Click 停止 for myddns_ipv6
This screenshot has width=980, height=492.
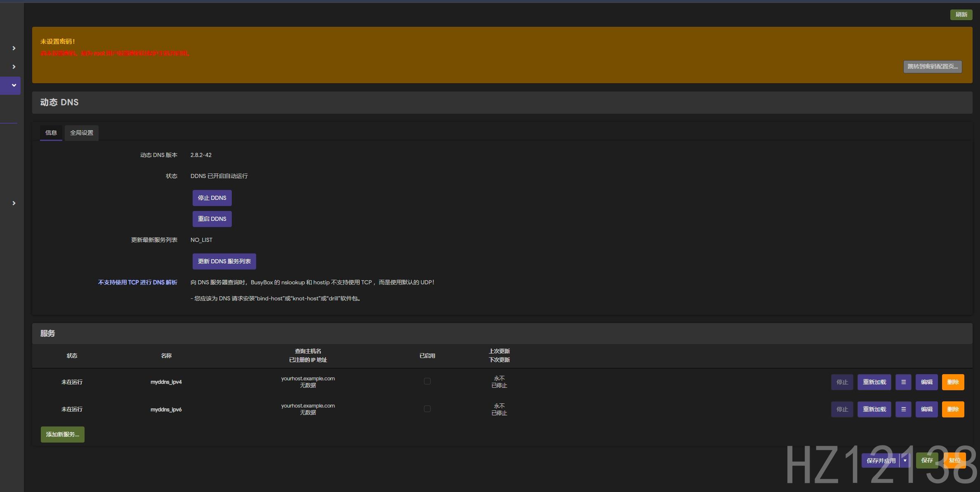pos(842,409)
